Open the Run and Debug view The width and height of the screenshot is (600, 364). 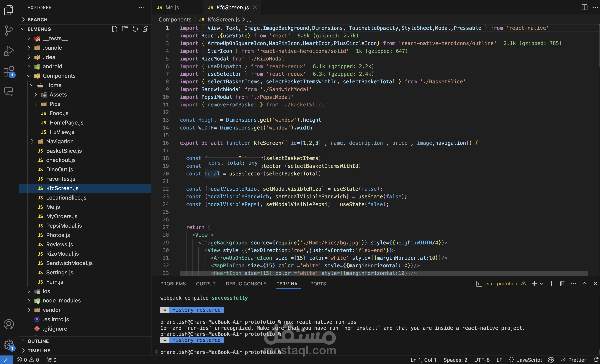9,51
